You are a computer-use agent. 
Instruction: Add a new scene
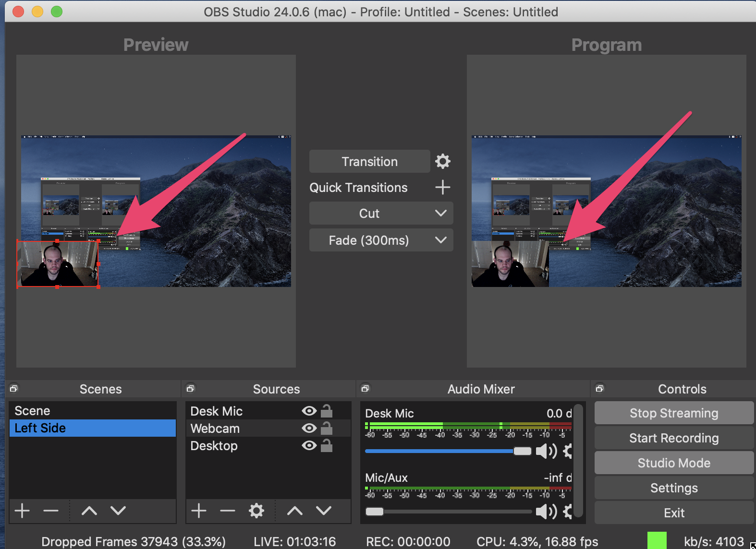point(22,511)
